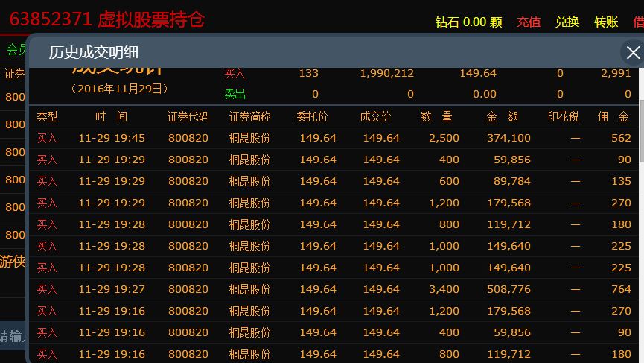Click the 委托价 column header
The height and width of the screenshot is (363, 644).
click(312, 117)
